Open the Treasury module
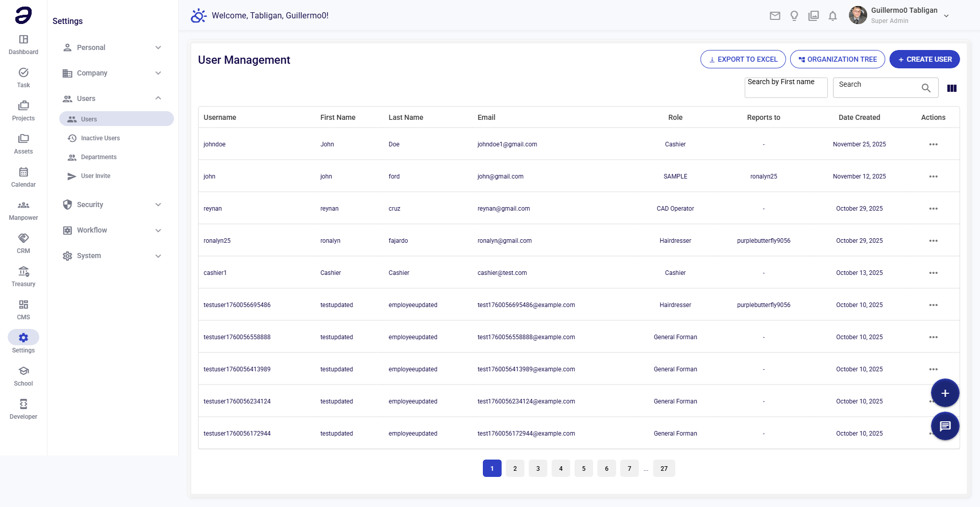Screen dimensions: 980x507 tap(23, 276)
